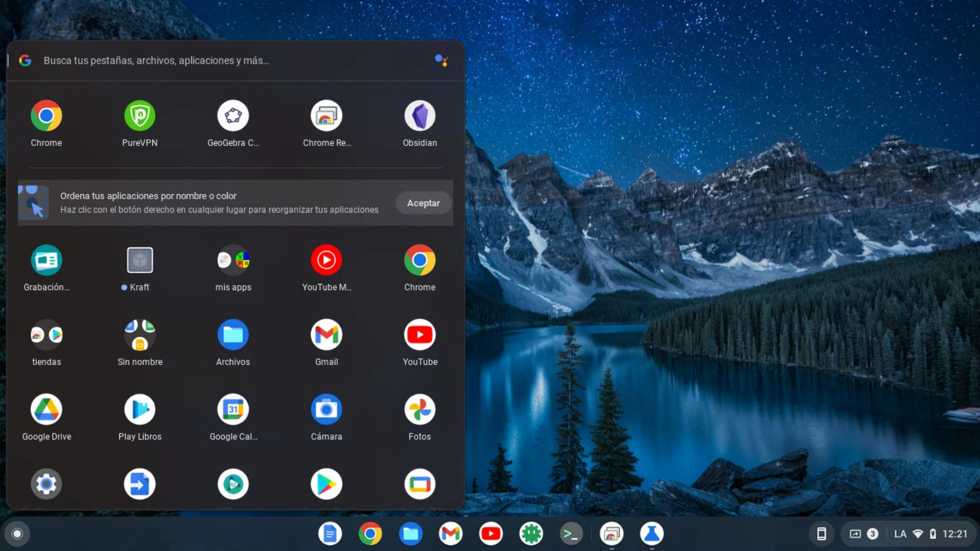This screenshot has height=551, width=980.
Task: Switch the LA keyboard input method
Action: click(x=900, y=534)
